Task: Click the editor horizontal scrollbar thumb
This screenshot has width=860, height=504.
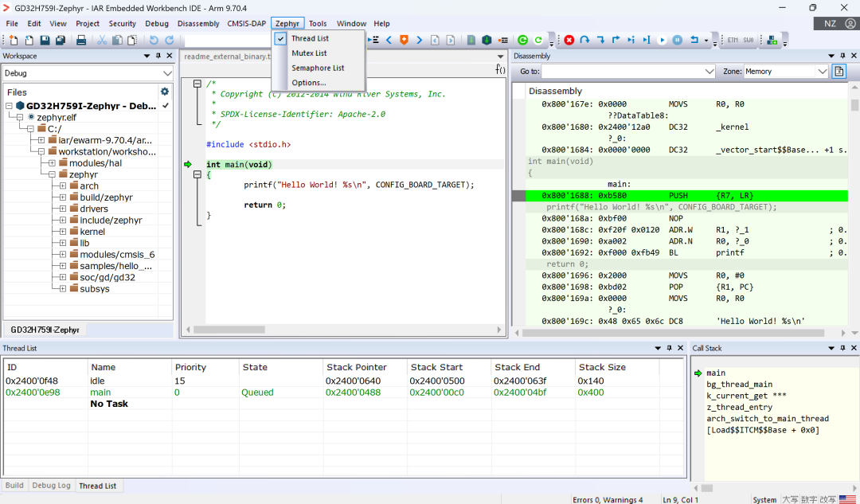Action: click(x=229, y=330)
